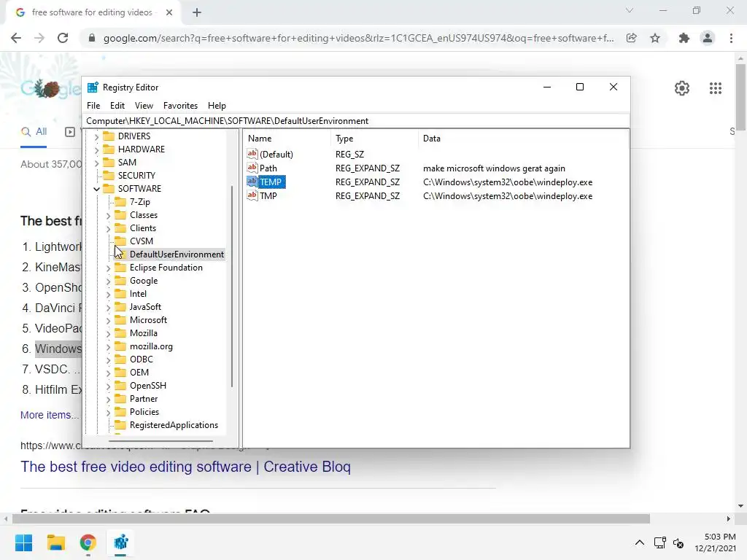The width and height of the screenshot is (747, 560).
Task: Click the Path value string icon
Action: click(252, 168)
